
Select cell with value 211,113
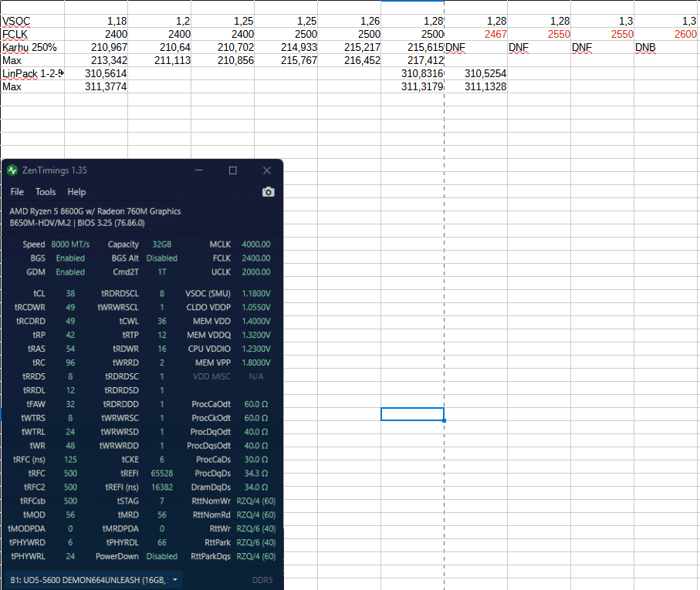click(160, 60)
